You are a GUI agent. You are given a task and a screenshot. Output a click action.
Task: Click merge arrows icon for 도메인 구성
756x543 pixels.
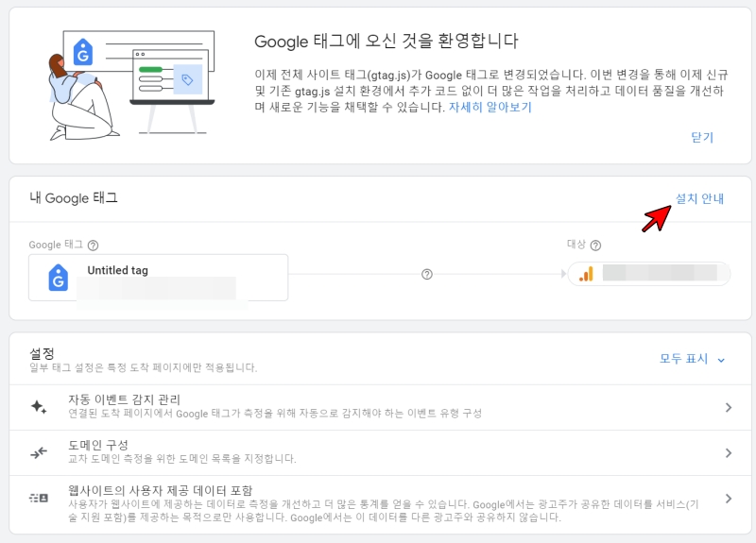tap(39, 452)
